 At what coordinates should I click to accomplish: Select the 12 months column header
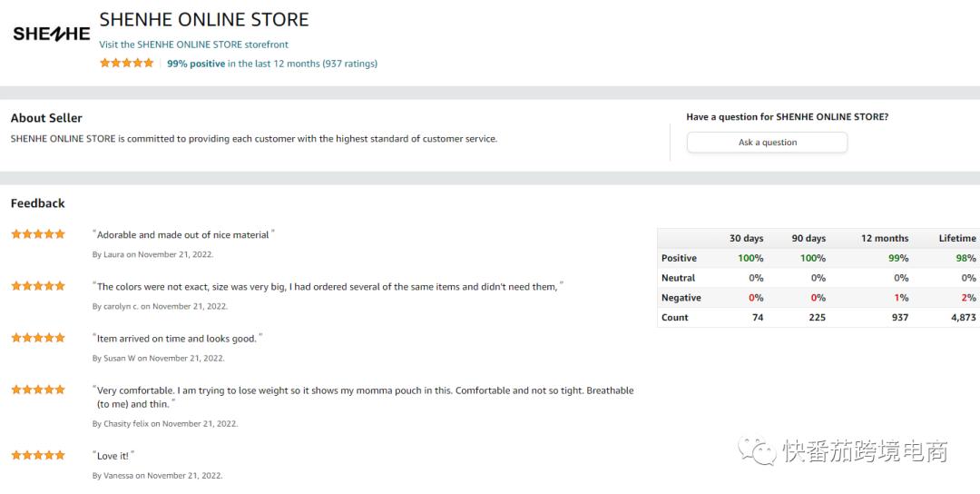884,238
